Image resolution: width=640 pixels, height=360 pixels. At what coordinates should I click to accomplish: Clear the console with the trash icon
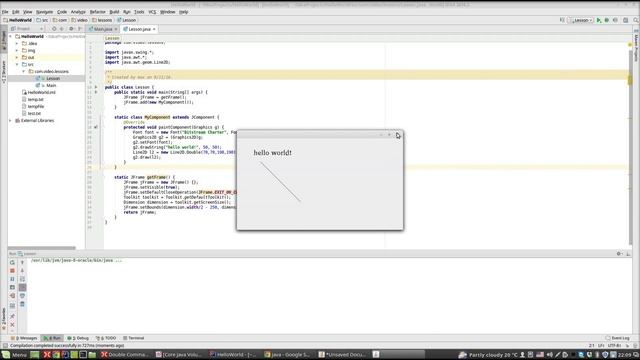point(22,304)
